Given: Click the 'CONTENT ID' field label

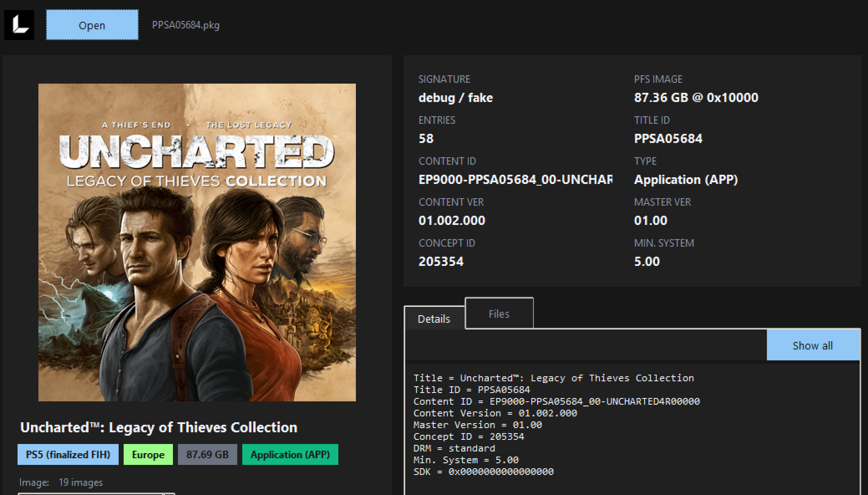Looking at the screenshot, I should (447, 161).
